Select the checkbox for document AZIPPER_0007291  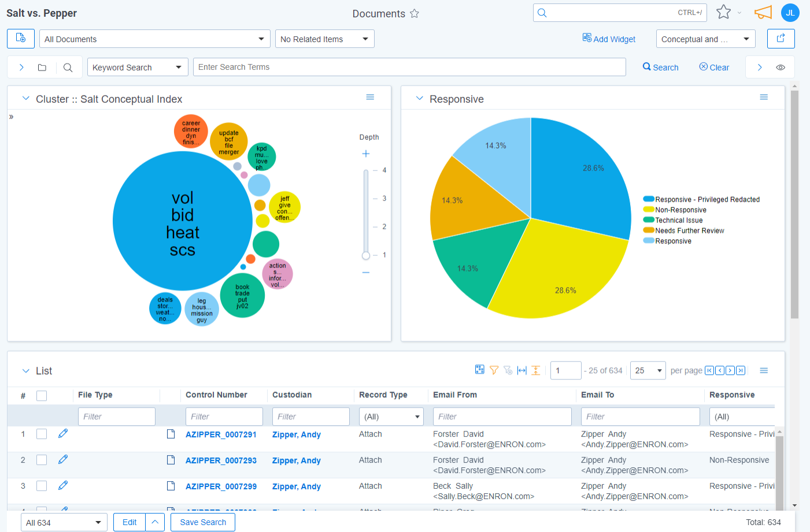click(x=41, y=434)
